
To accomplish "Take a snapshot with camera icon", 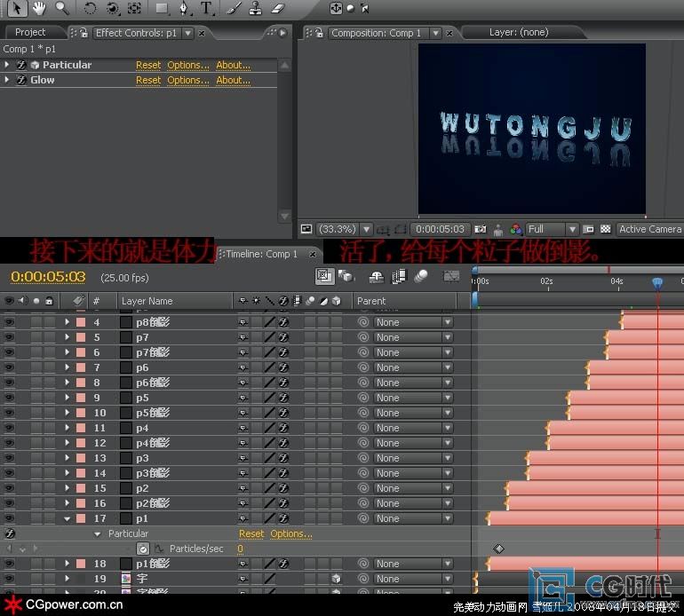I will coord(480,229).
